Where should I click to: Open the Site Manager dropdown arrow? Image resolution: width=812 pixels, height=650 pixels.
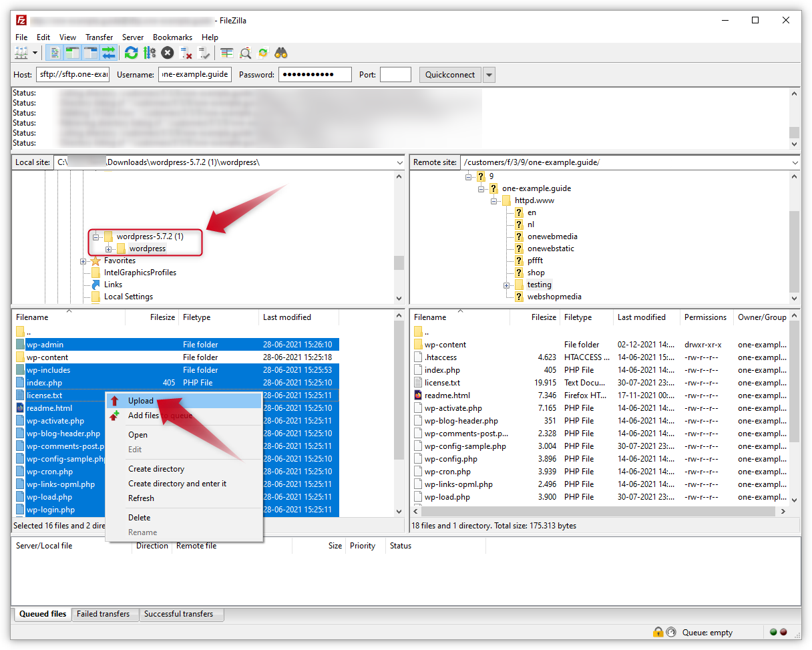pos(35,53)
